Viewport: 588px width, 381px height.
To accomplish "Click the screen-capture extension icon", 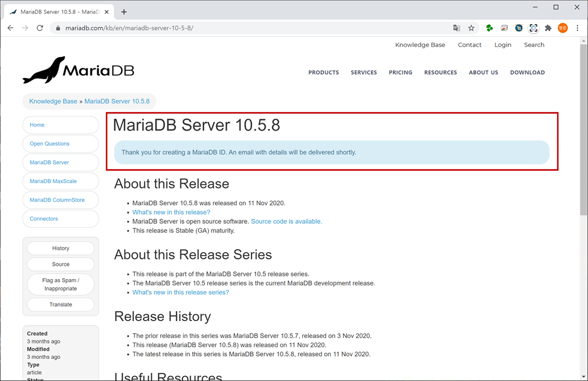I will point(533,28).
